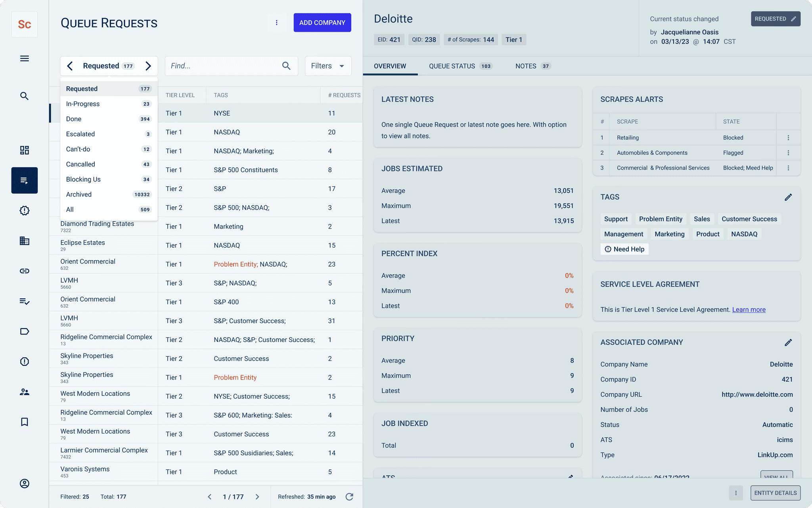Go to next page in pagination
Screen dimensions: 812x508
[257, 497]
